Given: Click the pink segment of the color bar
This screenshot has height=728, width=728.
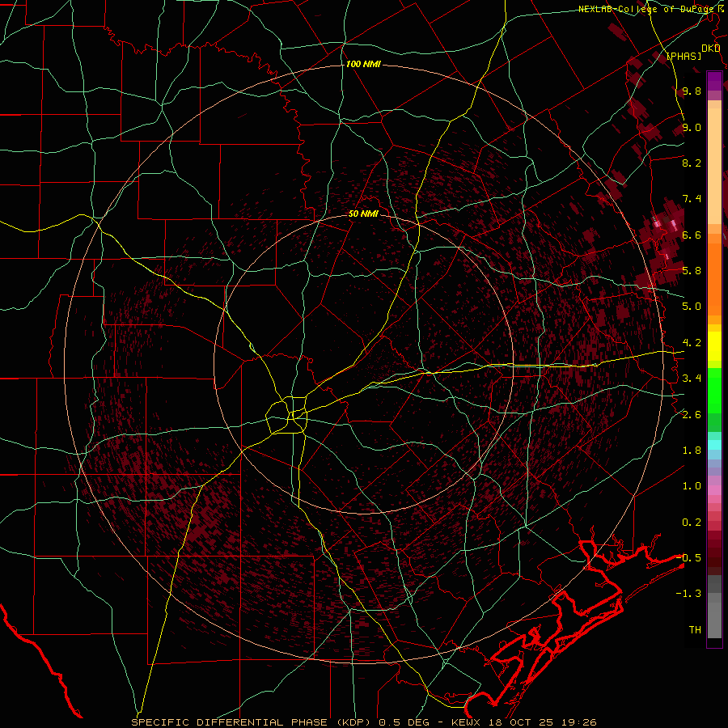Looking at the screenshot, I should (x=714, y=490).
